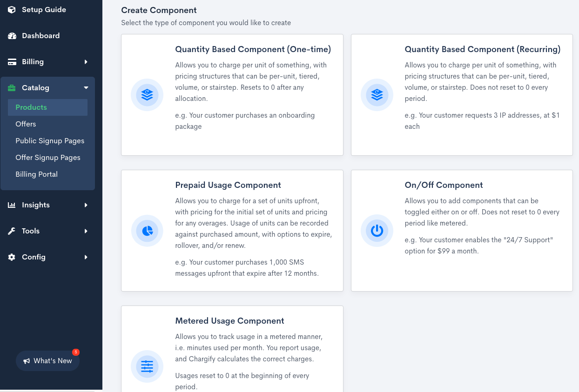Open Offer Signup Pages from sidebar
This screenshot has width=579, height=392.
click(48, 157)
